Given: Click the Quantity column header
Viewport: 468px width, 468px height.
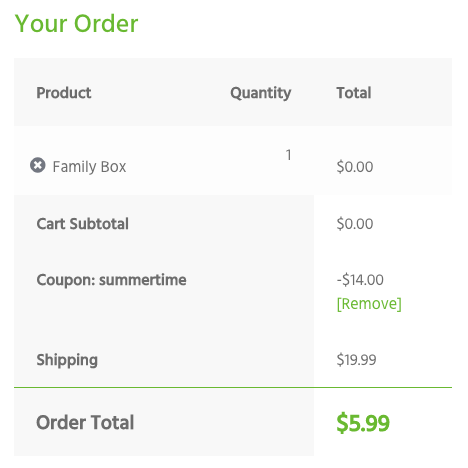Looking at the screenshot, I should click(x=261, y=93).
